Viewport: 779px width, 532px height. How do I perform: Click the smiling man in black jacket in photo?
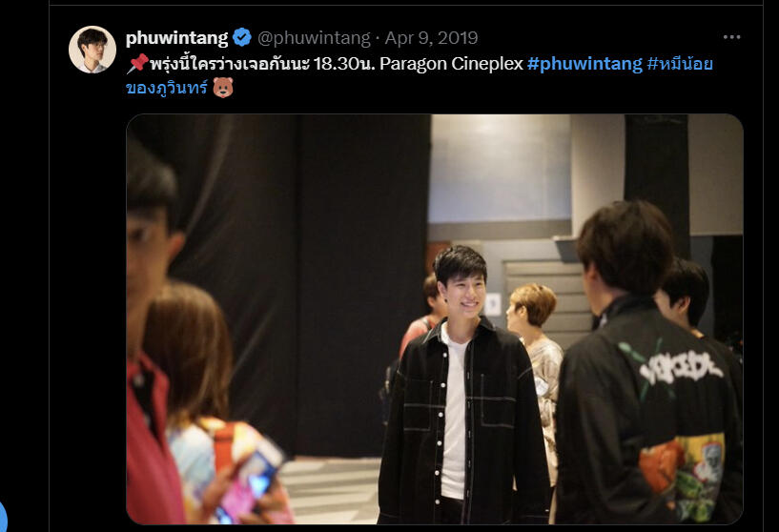pyautogui.click(x=462, y=387)
